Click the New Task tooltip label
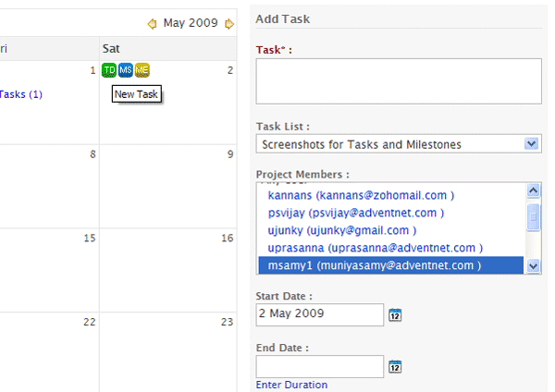This screenshot has height=392, width=555. pyautogui.click(x=137, y=94)
